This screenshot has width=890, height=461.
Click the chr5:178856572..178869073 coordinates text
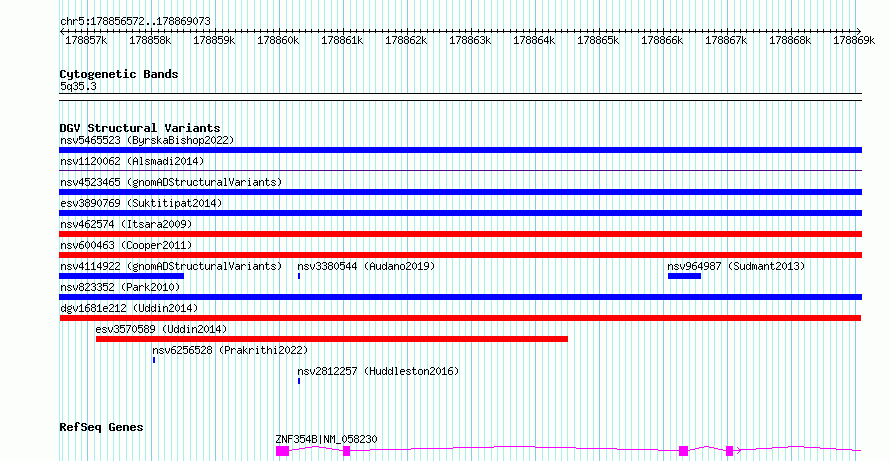point(135,22)
